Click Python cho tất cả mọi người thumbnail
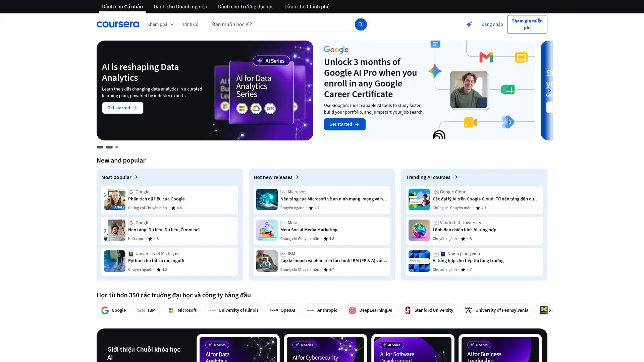The height and width of the screenshot is (362, 644). click(115, 261)
